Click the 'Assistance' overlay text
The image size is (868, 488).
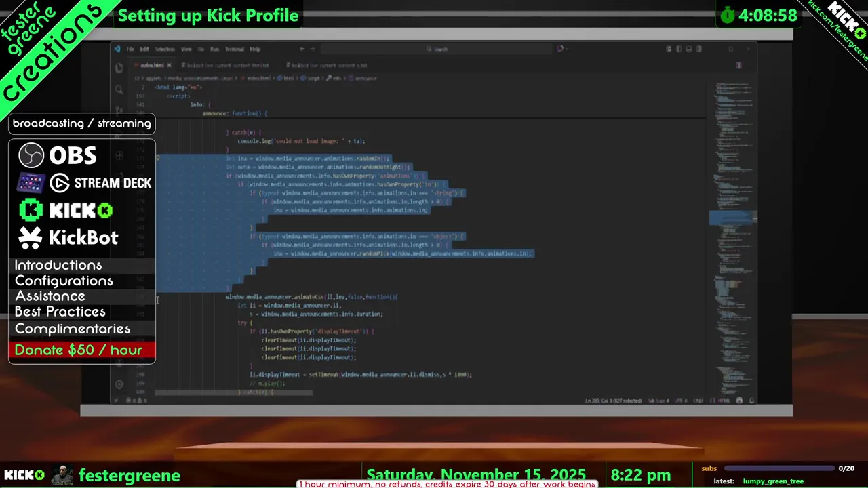[50, 296]
